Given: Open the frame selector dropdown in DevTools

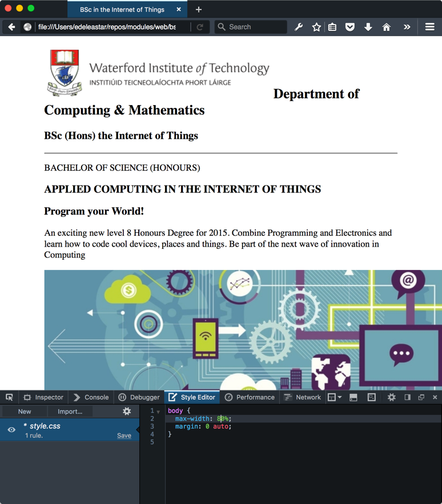Looking at the screenshot, I should tap(335, 397).
